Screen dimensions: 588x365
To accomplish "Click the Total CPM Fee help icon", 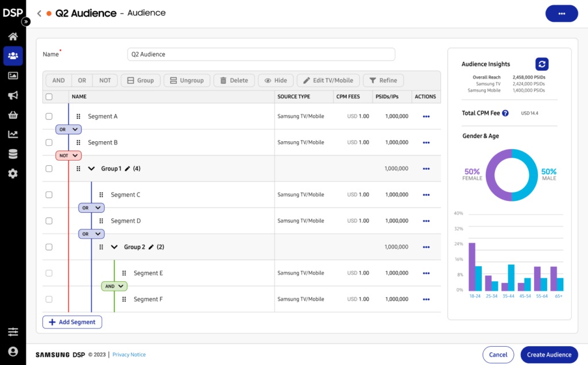I will point(505,113).
